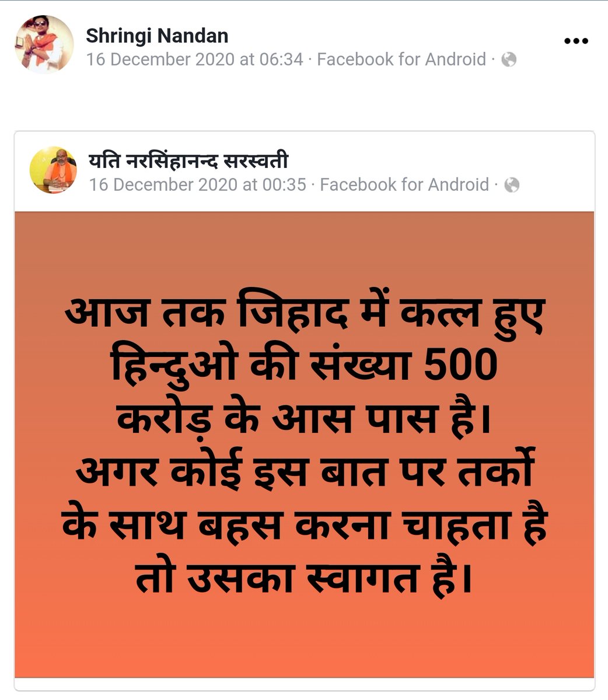The width and height of the screenshot is (608, 700).
Task: Click the globe privacy icon on shared post
Action: tap(512, 185)
